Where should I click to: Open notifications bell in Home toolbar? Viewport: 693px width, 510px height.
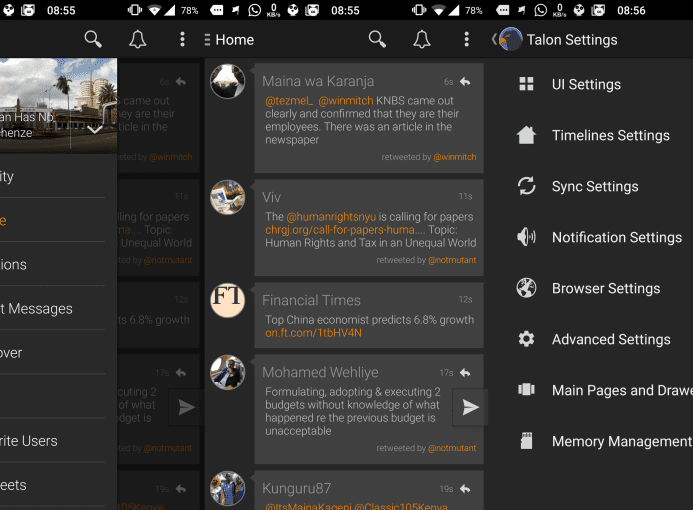point(422,39)
